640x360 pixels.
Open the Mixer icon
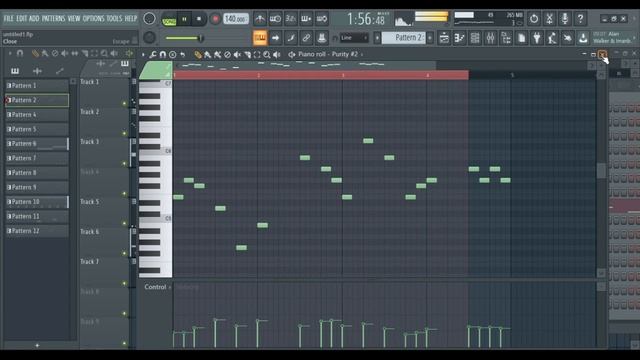[x=490, y=38]
